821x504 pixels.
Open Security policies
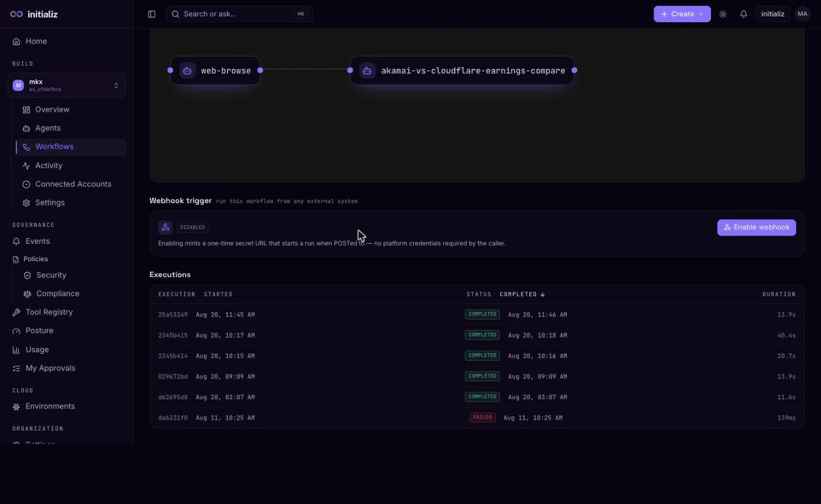tap(71, 275)
